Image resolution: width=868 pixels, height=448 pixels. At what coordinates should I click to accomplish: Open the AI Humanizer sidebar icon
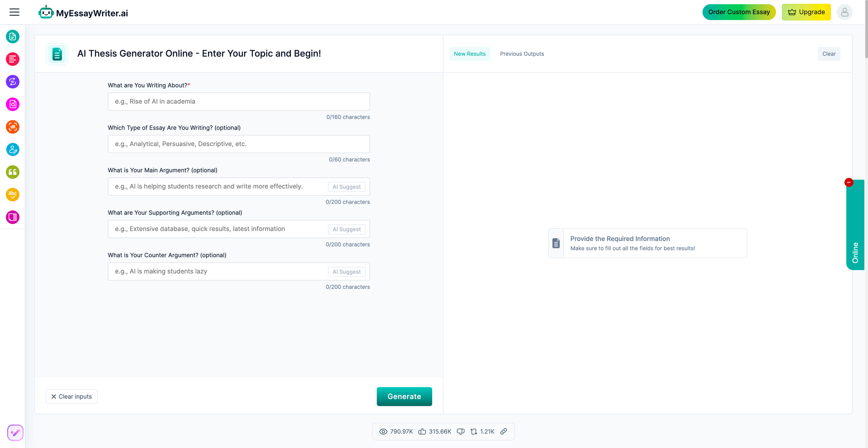point(13,150)
